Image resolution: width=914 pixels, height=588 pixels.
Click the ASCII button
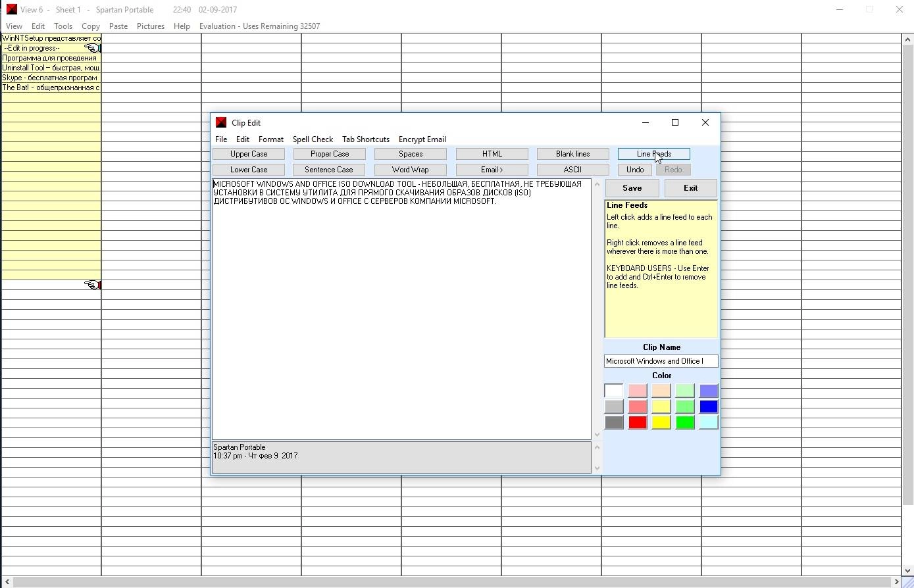point(573,170)
